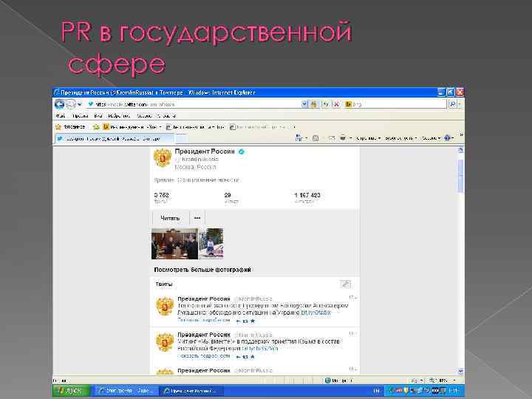Open the skier photo thumbnail
The height and width of the screenshot is (399, 532).
[x=211, y=244]
